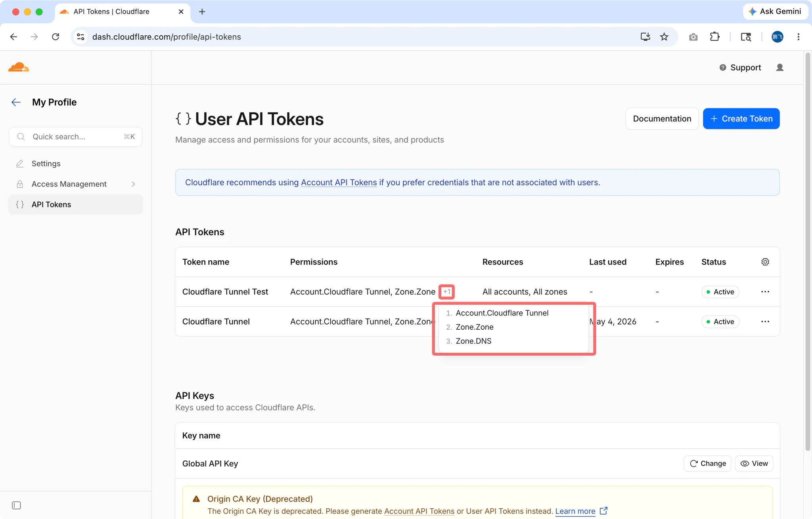Close the Cloudflare browser tab
Screen dimensions: 812x519
point(181,12)
